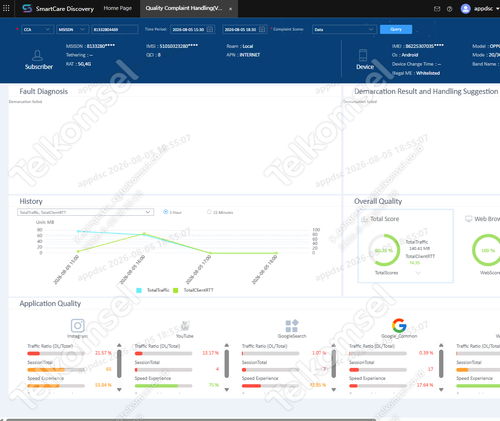
Task: Click the YouTube card scroll-down arrow
Action: pyautogui.click(x=227, y=389)
